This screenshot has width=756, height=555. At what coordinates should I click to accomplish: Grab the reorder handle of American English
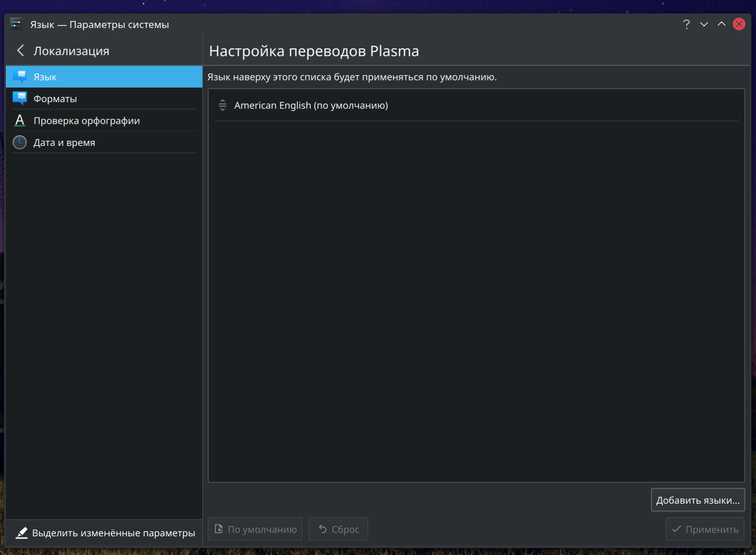222,105
